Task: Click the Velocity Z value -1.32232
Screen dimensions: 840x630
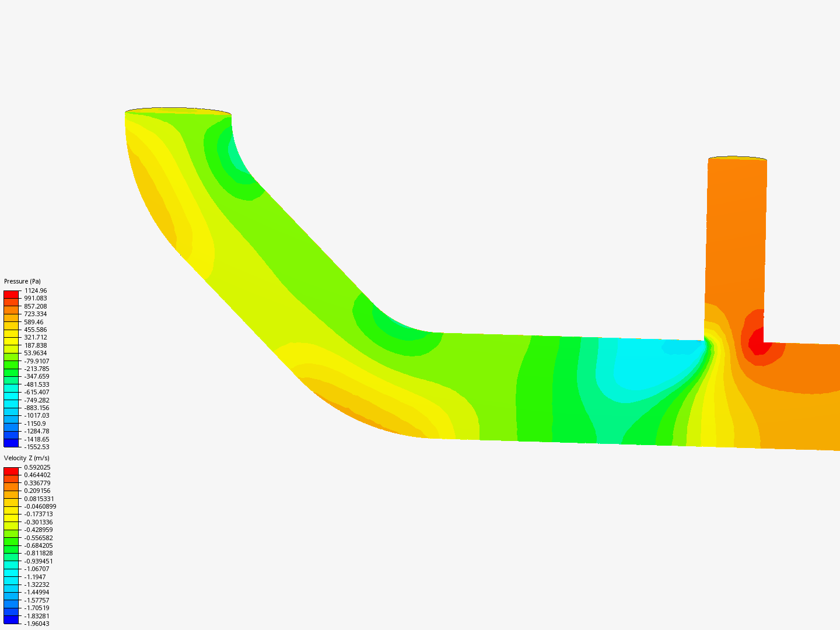Action: (37, 584)
